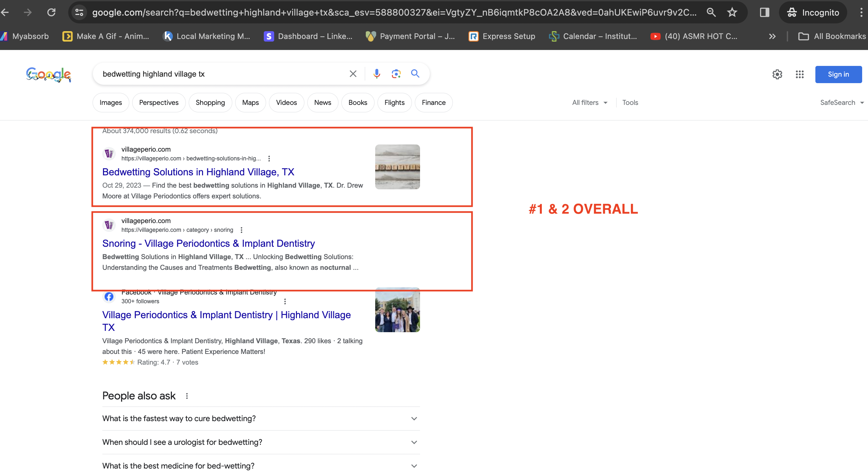Viewport: 868px width, 476px height.
Task: Click the browser forward arrow
Action: click(x=28, y=12)
